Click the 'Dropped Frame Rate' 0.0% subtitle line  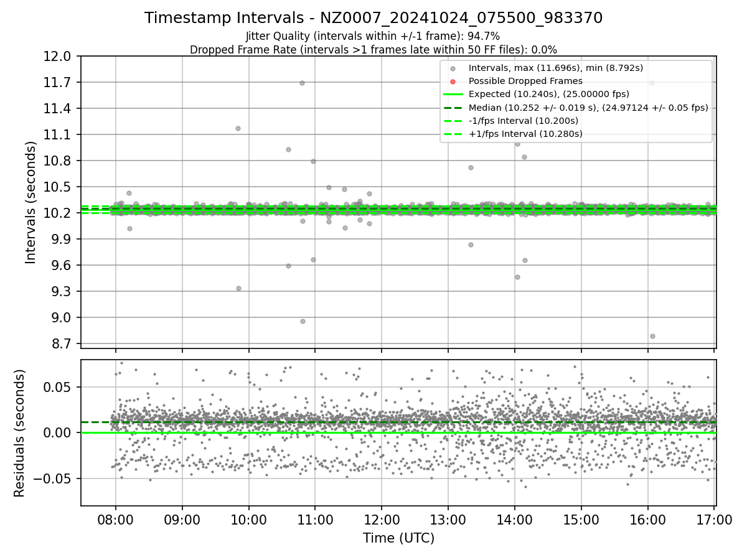[374, 50]
